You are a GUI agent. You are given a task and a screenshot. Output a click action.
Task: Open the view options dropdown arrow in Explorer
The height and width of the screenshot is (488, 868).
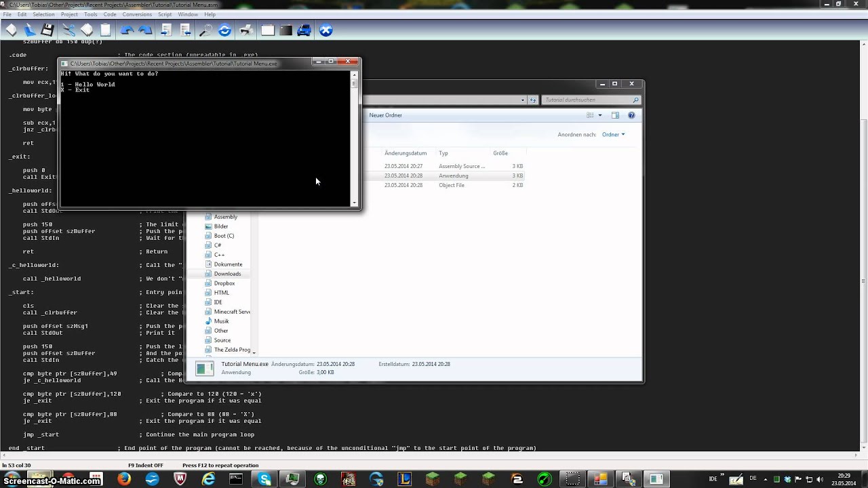(599, 115)
